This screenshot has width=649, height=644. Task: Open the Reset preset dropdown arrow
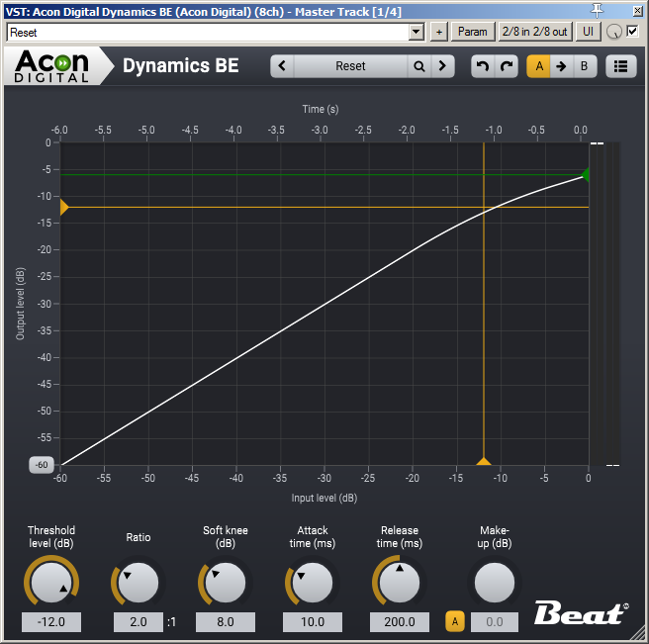(x=417, y=32)
